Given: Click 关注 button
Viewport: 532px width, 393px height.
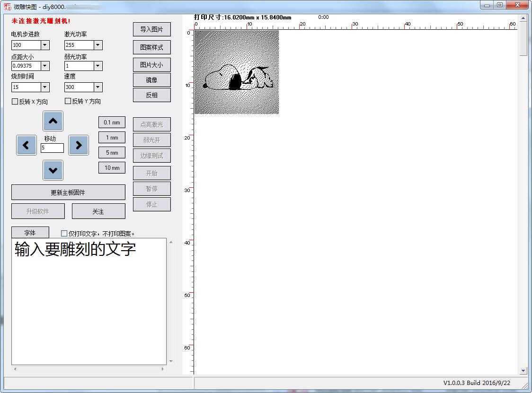Looking at the screenshot, I should 98,211.
